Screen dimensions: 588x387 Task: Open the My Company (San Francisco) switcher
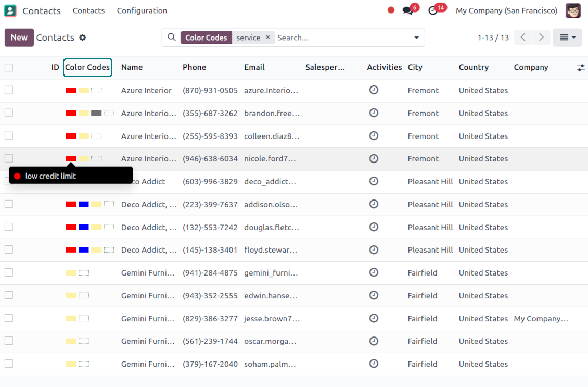(x=506, y=10)
